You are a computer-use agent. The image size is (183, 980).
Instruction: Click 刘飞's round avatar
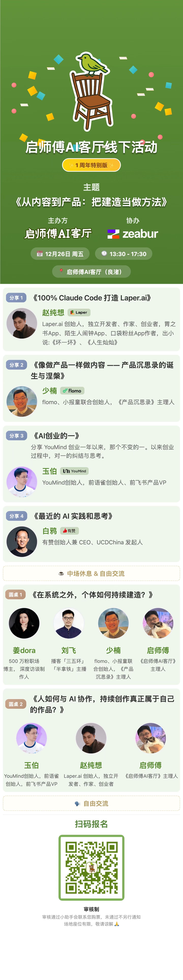click(68, 623)
